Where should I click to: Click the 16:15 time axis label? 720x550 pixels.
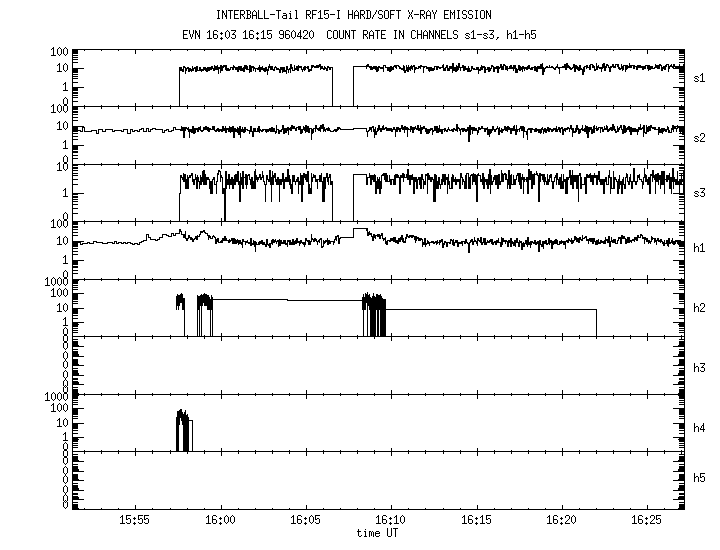(476, 520)
